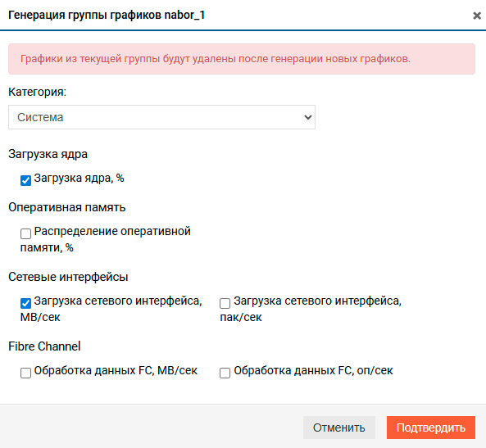This screenshot has height=448, width=486.
Task: Confirm with the Подтвердить button
Action: click(431, 428)
